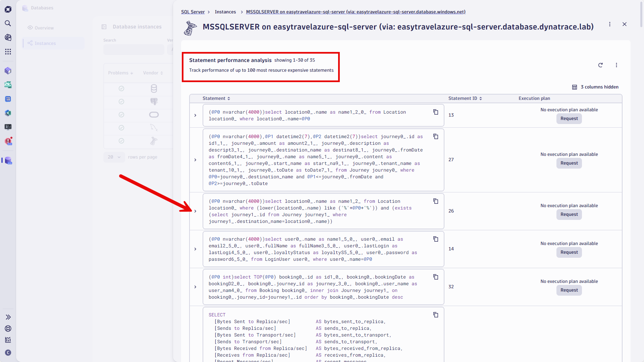
Task: Open the three-dot menu beside refresh icon
Action: click(616, 65)
